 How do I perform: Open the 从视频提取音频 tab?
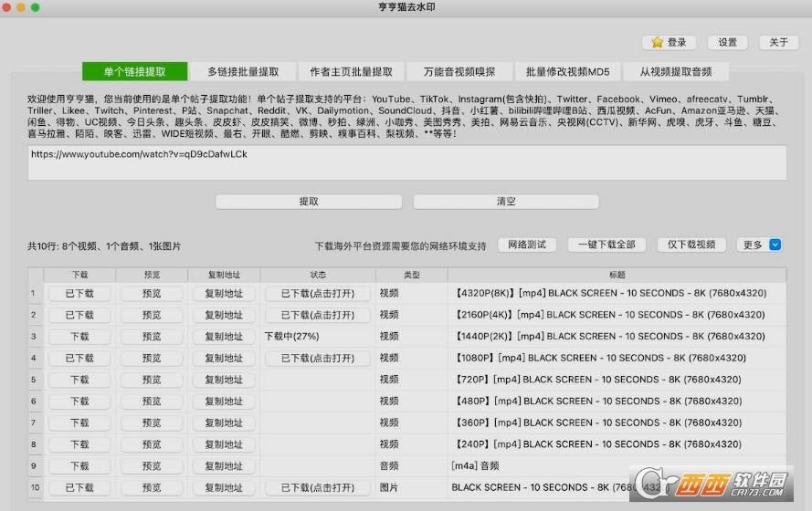pyautogui.click(x=676, y=71)
